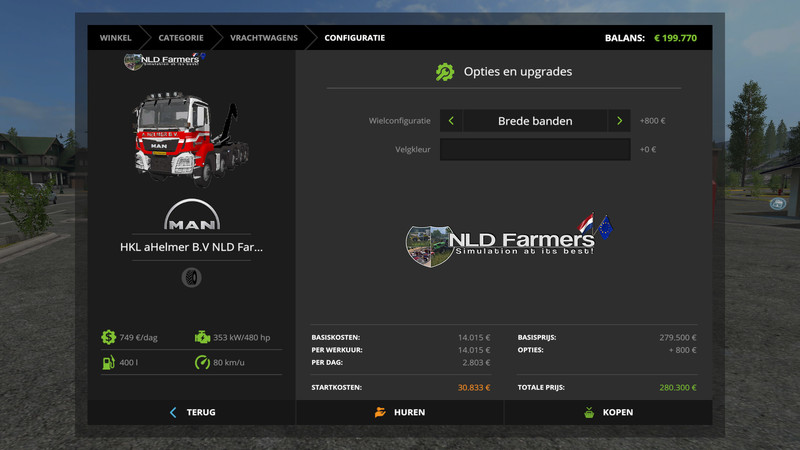Click the tire icon below the vehicle name
The height and width of the screenshot is (450, 800).
tap(192, 277)
